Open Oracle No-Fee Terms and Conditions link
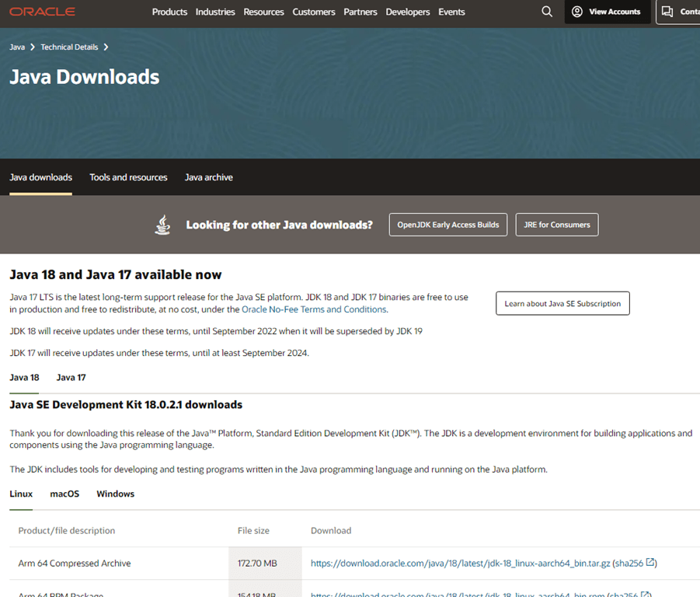700x597 pixels. [x=315, y=309]
